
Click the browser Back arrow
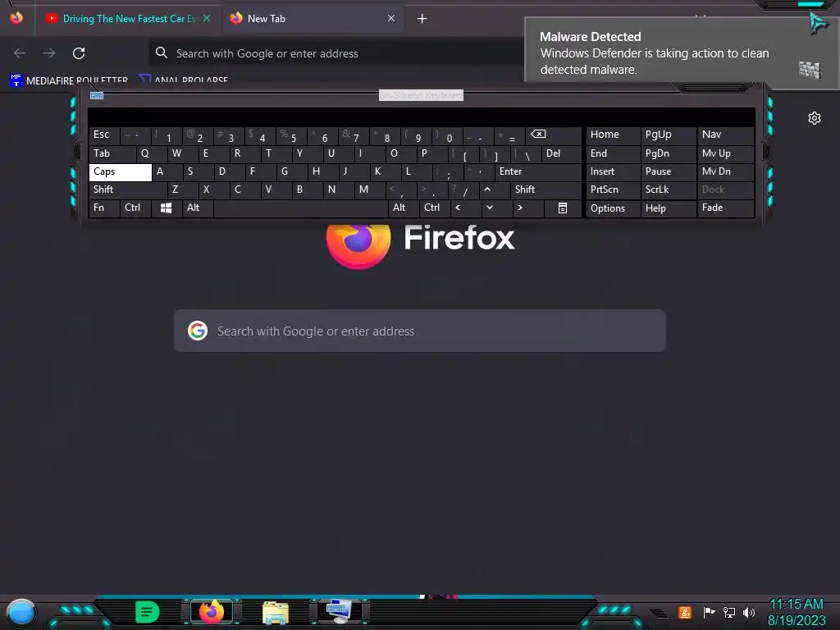tap(20, 53)
